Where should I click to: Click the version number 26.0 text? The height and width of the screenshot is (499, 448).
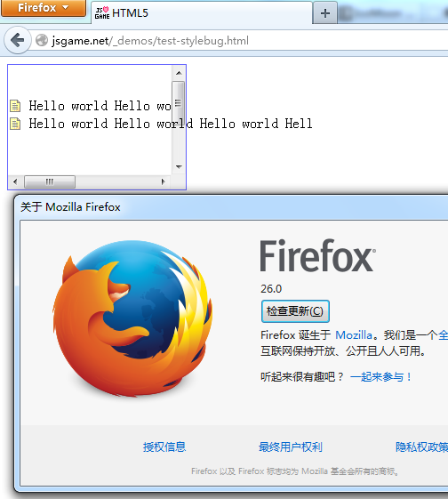point(271,289)
